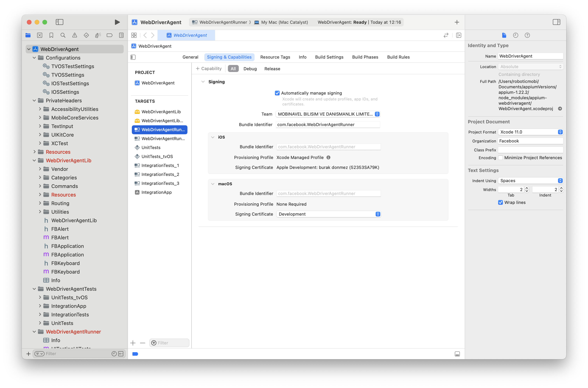The height and width of the screenshot is (388, 588).
Task: Click the editor review swap arrows icon
Action: tap(446, 35)
